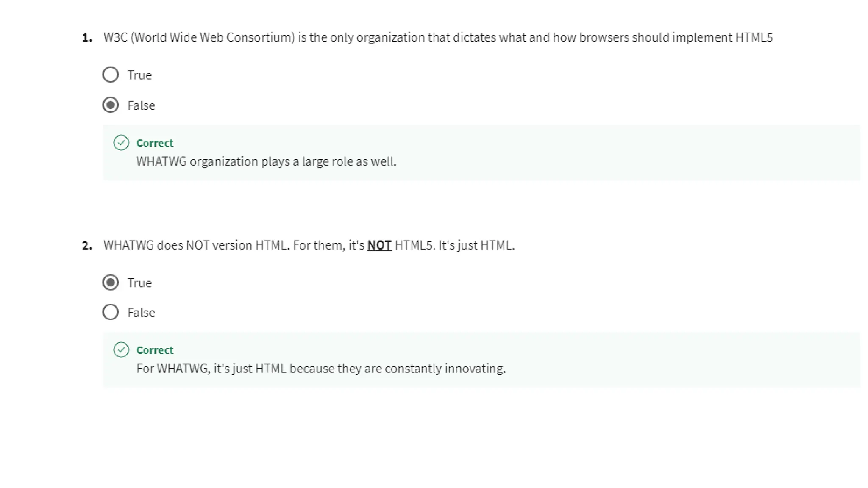Click the 'True' label text in question 2
This screenshot has width=868, height=488.
coord(139,283)
